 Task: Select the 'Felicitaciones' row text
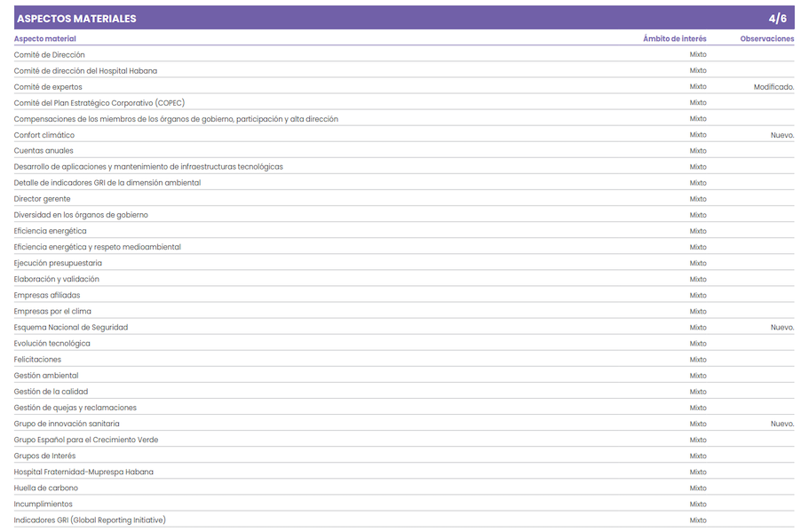[37, 359]
